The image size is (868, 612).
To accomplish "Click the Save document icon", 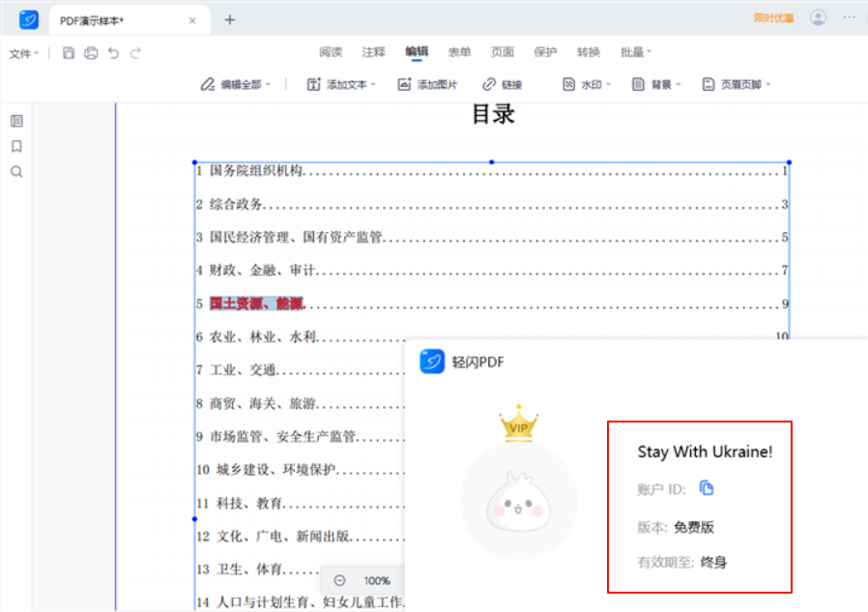I will (x=68, y=53).
